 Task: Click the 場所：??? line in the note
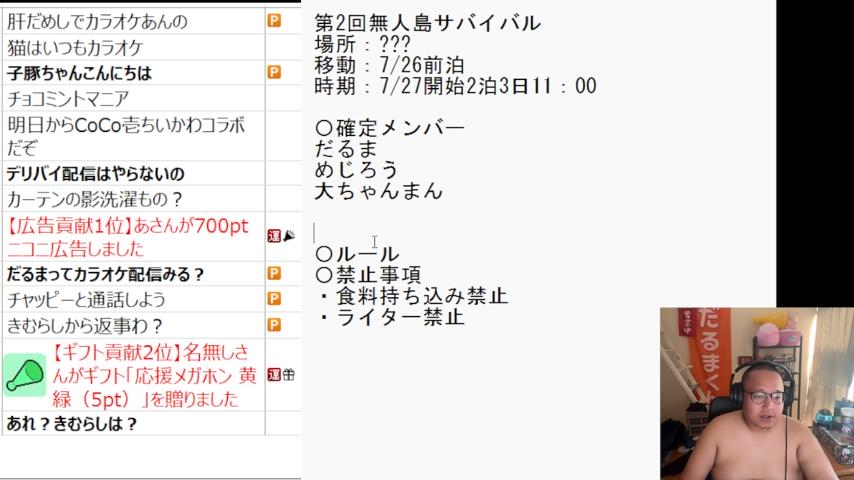(363, 44)
